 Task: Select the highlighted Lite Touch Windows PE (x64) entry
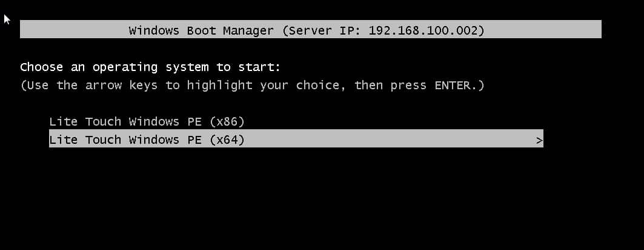[x=296, y=138]
